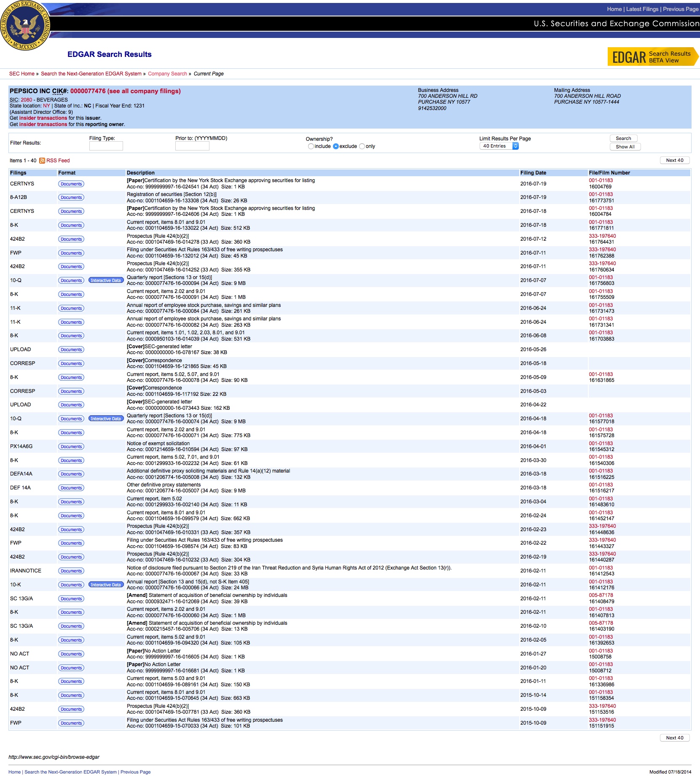
Task: Open Documents for 8-K filed 2015-10-14
Action: pos(71,695)
